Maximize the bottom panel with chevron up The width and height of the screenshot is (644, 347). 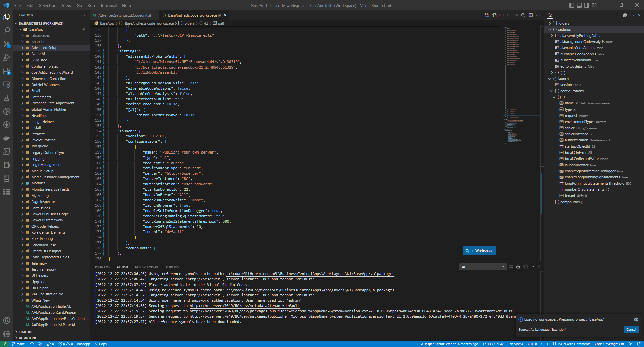(x=533, y=267)
